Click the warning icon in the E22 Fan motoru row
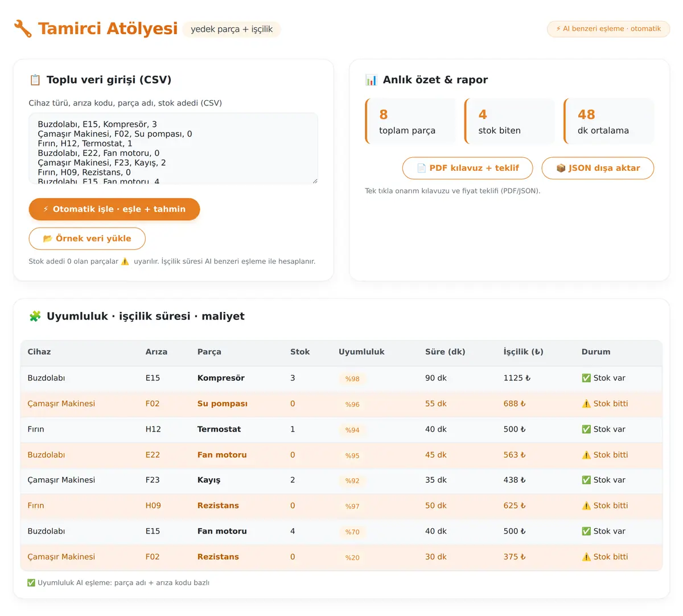683x616 pixels. [x=586, y=455]
